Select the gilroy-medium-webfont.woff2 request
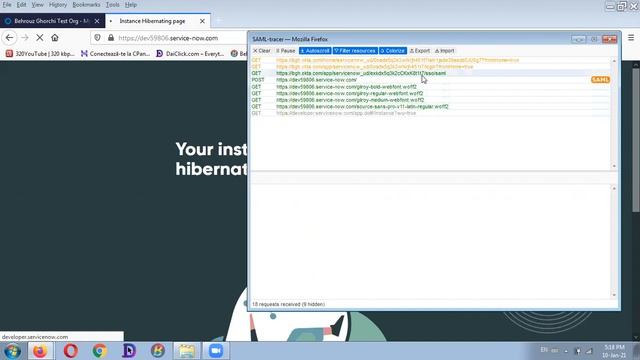 click(431, 100)
